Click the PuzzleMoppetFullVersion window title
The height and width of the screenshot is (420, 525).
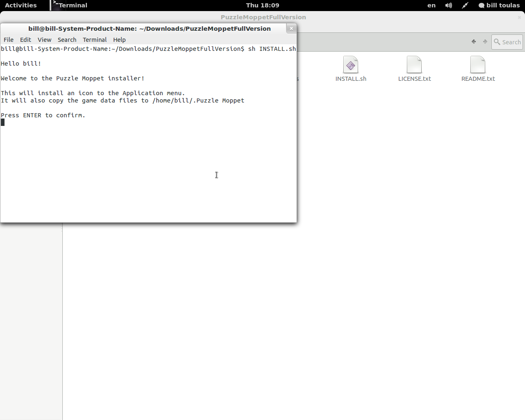click(263, 17)
